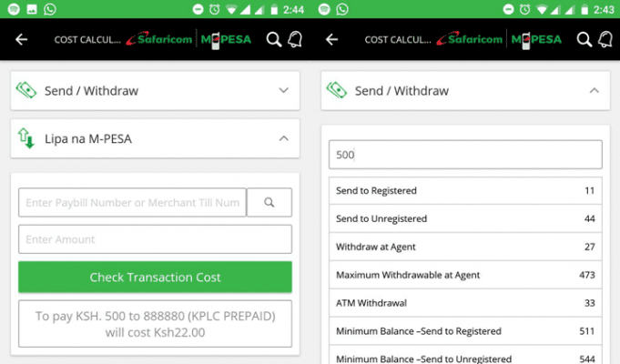
Task: Open notifications bell in right screen header
Action: 605,39
